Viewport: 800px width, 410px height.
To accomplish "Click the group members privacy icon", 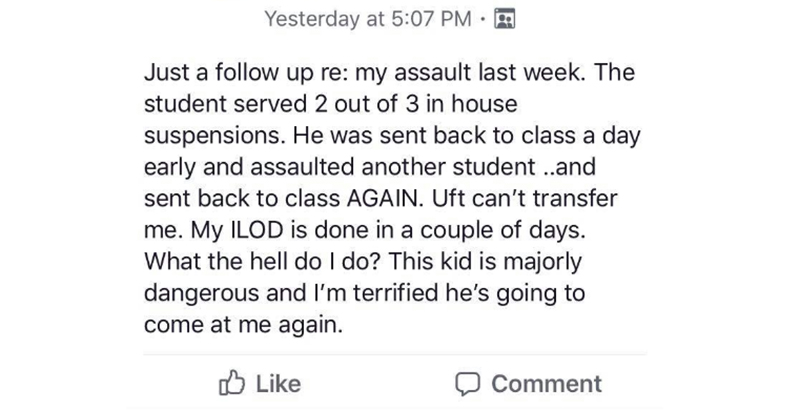I will 505,19.
